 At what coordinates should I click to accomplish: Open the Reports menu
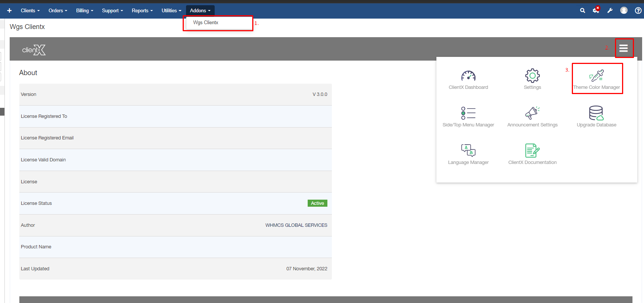click(142, 10)
